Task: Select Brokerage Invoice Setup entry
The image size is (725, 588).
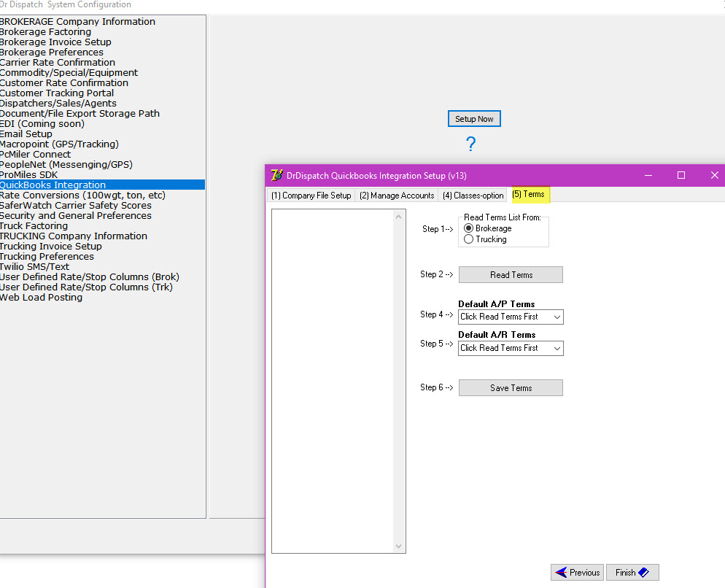Action: [x=55, y=42]
